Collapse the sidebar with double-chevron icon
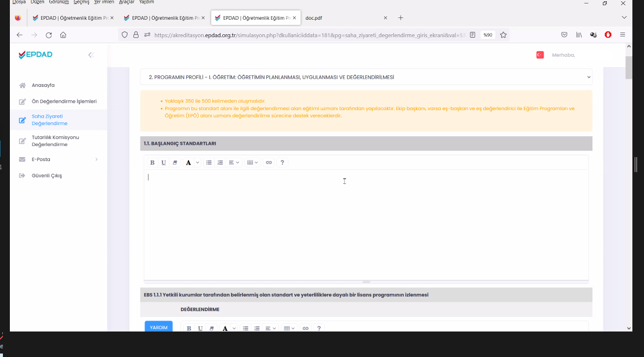This screenshot has width=644, height=357. [x=91, y=55]
